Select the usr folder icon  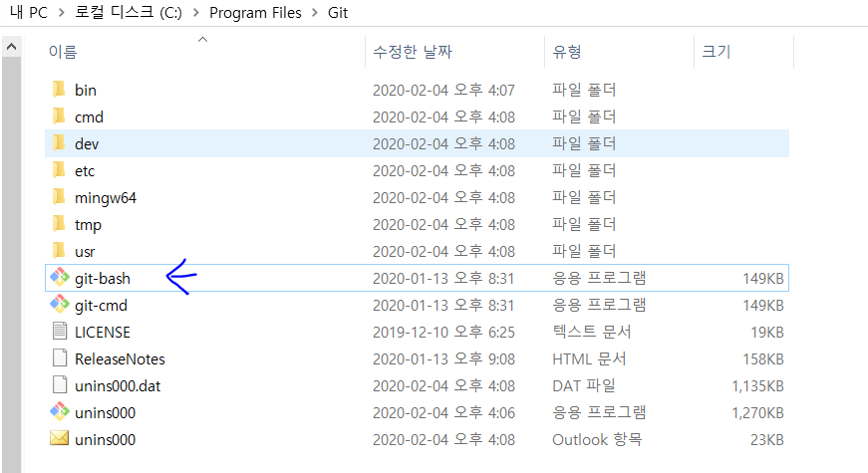(59, 251)
